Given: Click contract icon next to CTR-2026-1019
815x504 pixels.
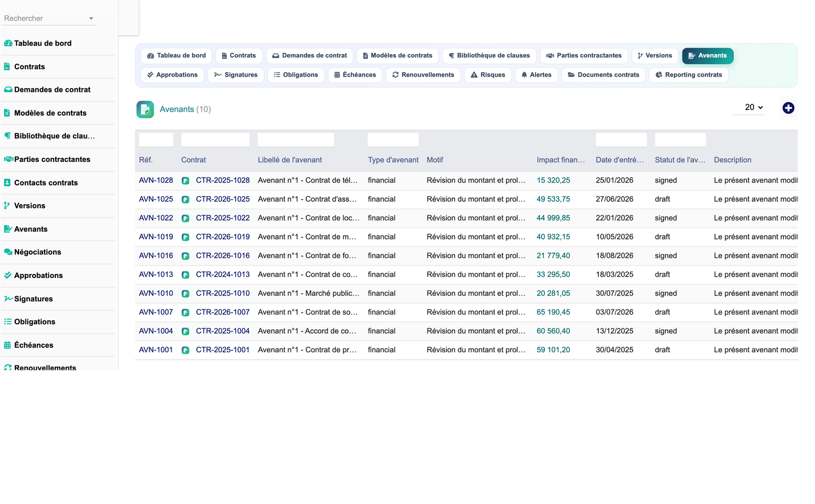Looking at the screenshot, I should 186,237.
